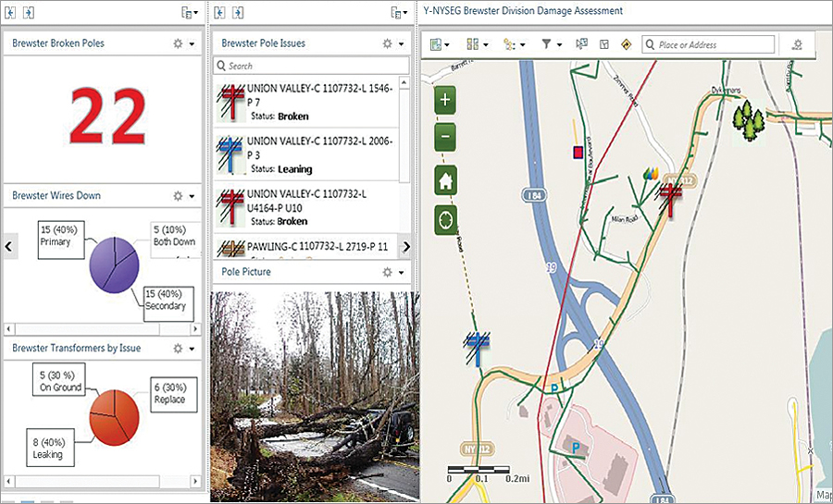
Task: Open the map widget gear settings
Action: (x=797, y=44)
